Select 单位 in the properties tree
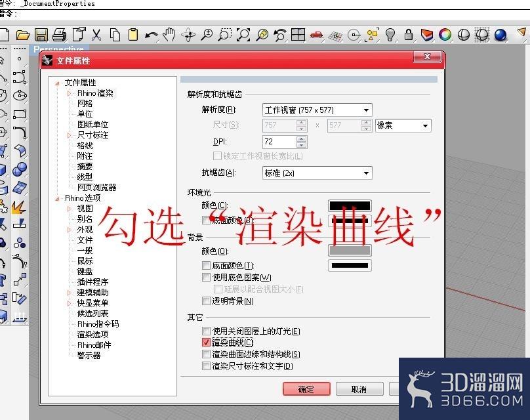 point(85,114)
